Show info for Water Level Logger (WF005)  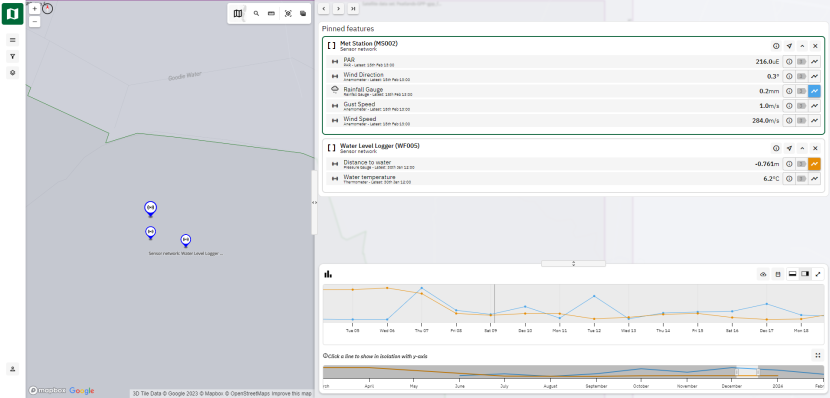click(x=776, y=149)
